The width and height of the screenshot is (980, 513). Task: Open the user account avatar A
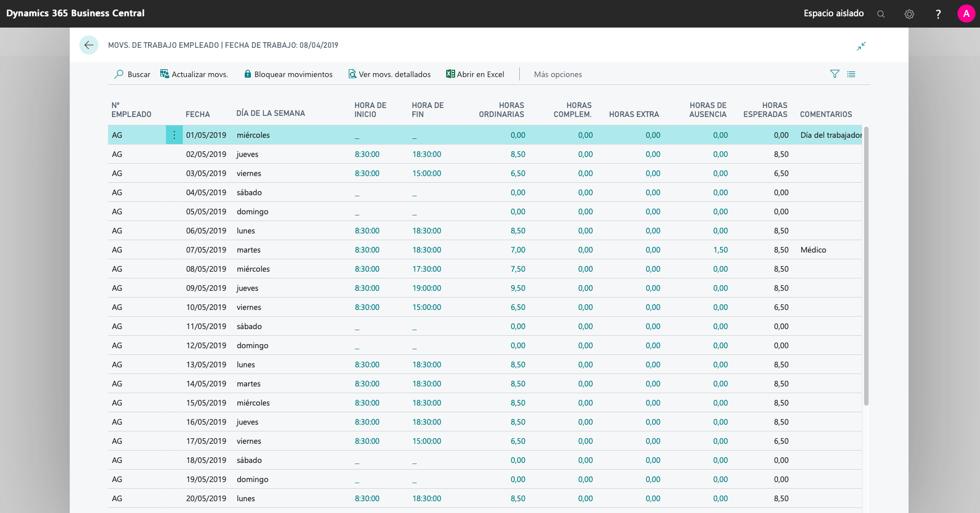click(x=966, y=13)
